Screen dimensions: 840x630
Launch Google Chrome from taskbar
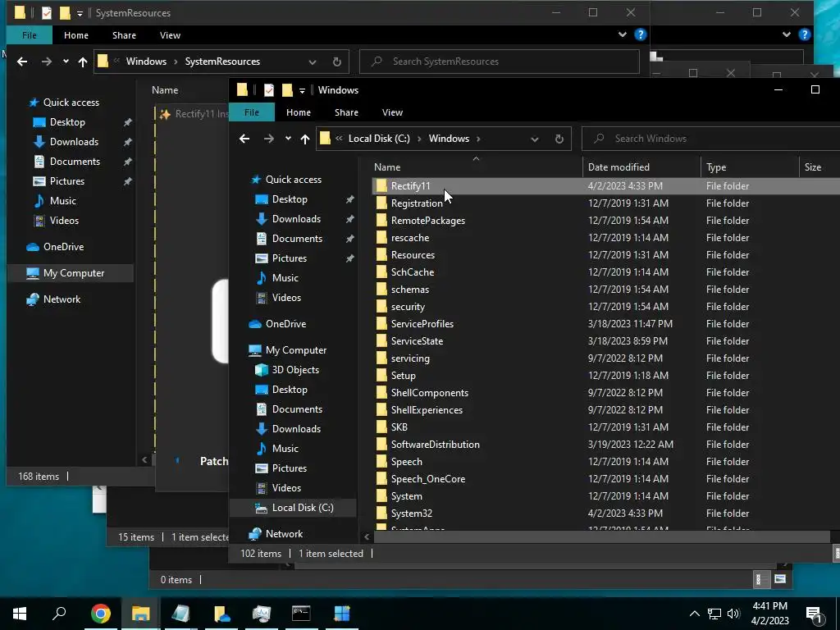click(x=100, y=614)
